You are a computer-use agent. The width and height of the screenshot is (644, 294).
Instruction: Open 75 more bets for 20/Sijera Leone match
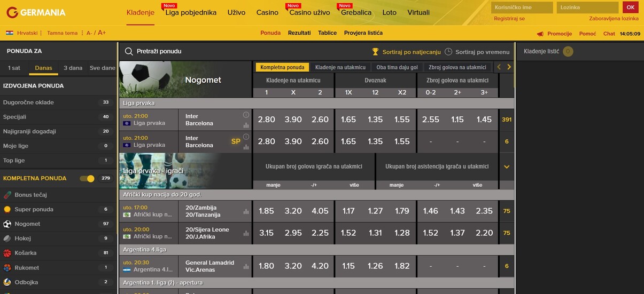pos(507,233)
